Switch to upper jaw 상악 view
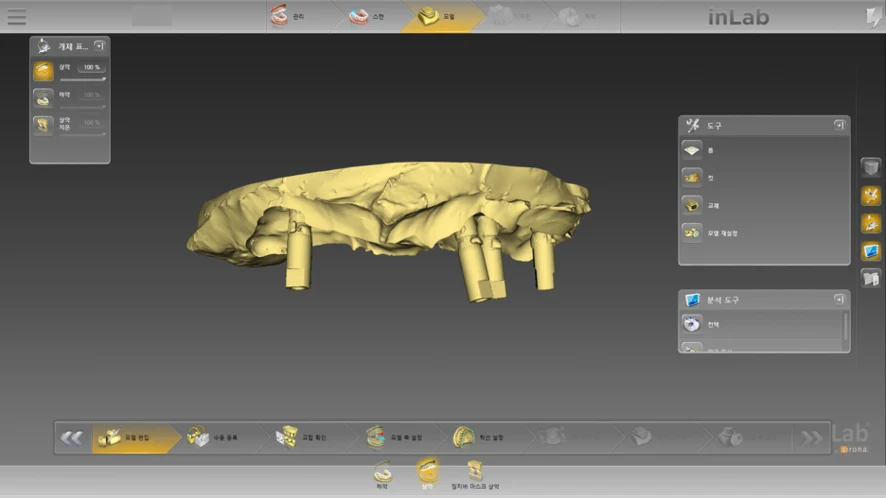The height and width of the screenshot is (498, 886). pyautogui.click(x=427, y=474)
